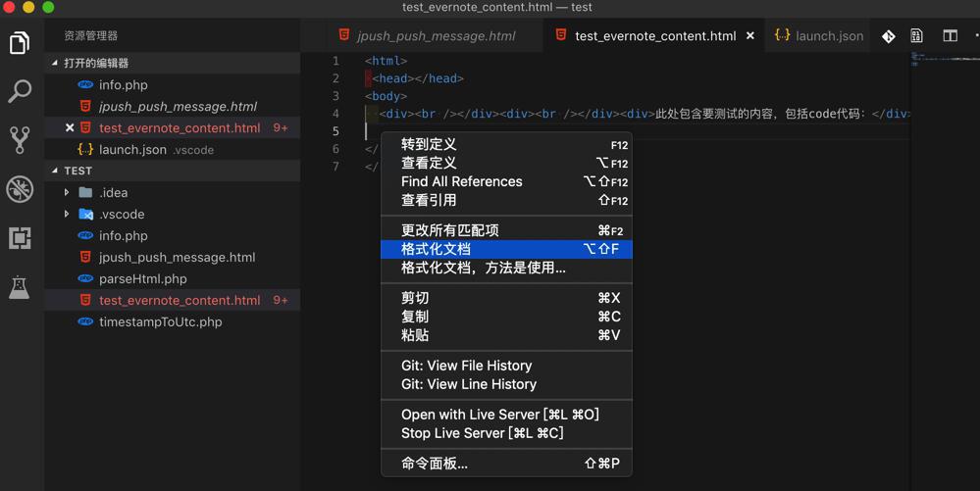980x491 pixels.
Task: Open the Search view in activity bar
Action: tap(20, 91)
